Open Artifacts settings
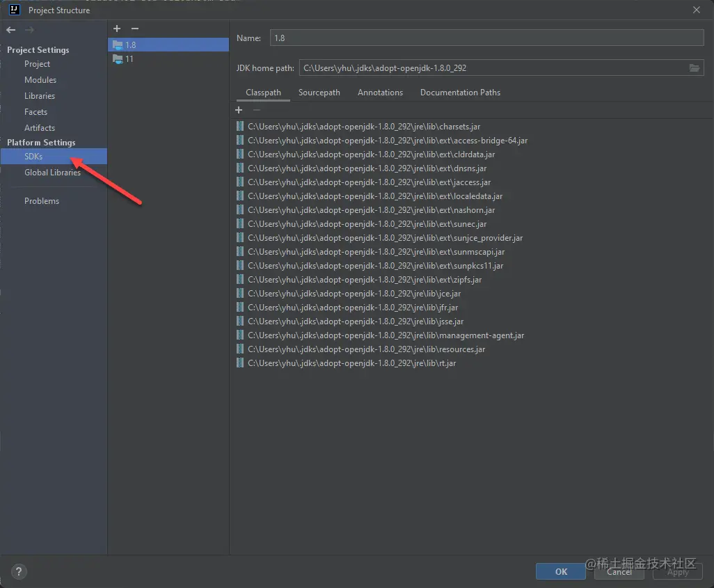The width and height of the screenshot is (714, 588). pyautogui.click(x=40, y=128)
